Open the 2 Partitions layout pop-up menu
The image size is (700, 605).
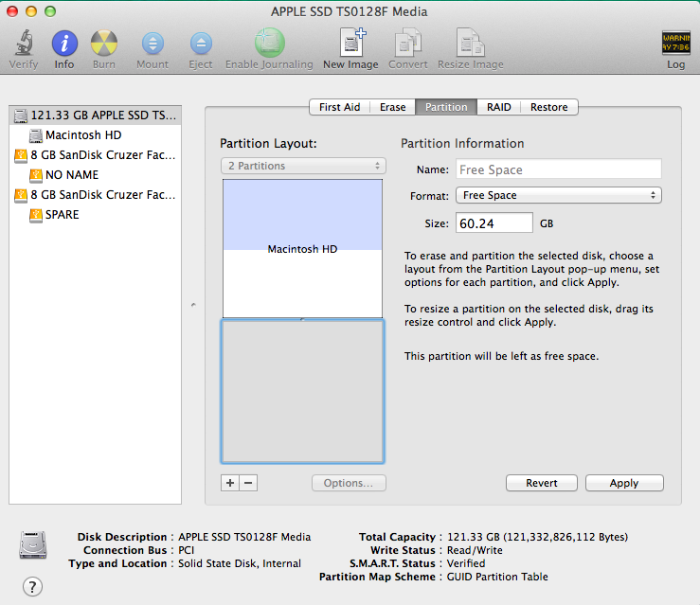click(303, 166)
